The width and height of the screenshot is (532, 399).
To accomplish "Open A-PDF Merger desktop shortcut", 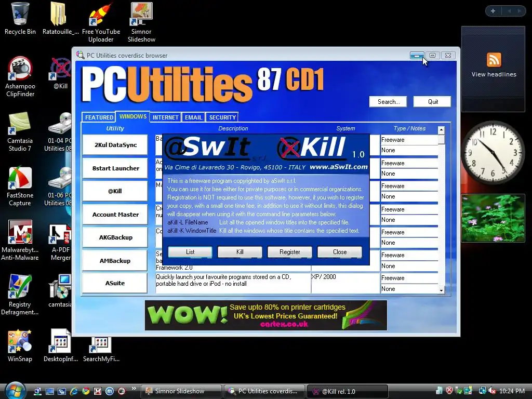I will [x=60, y=242].
